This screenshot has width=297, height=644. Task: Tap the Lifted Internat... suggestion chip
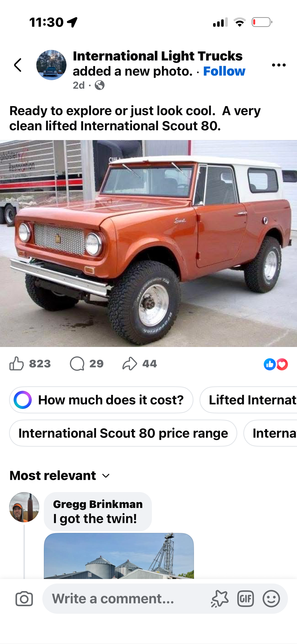(248, 400)
